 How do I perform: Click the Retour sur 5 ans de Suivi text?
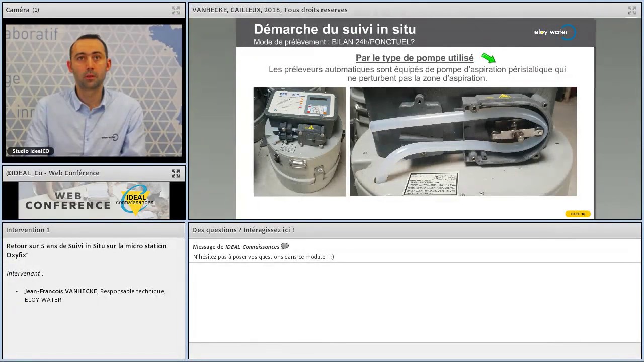[x=86, y=250]
